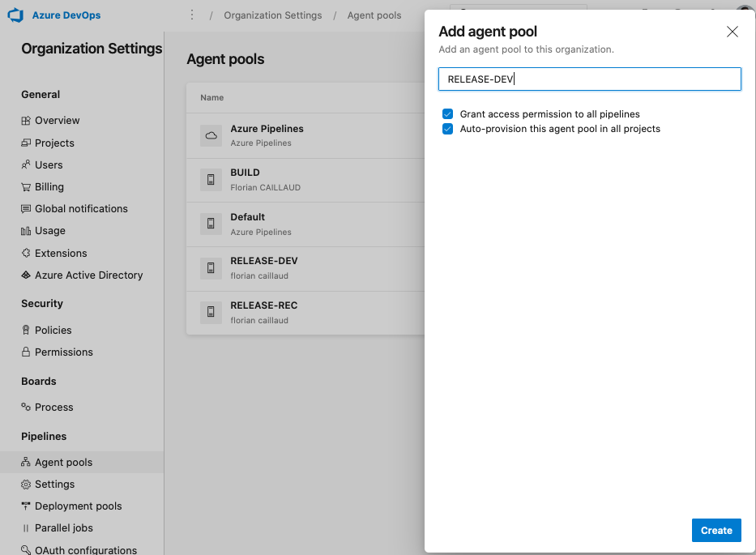Click the Users sidebar icon
The width and height of the screenshot is (756, 555).
pos(26,165)
